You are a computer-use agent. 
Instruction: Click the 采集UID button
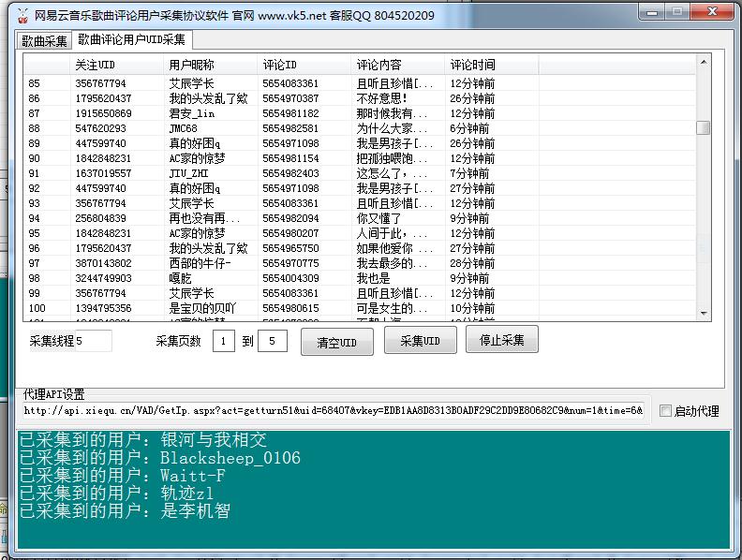[x=420, y=342]
